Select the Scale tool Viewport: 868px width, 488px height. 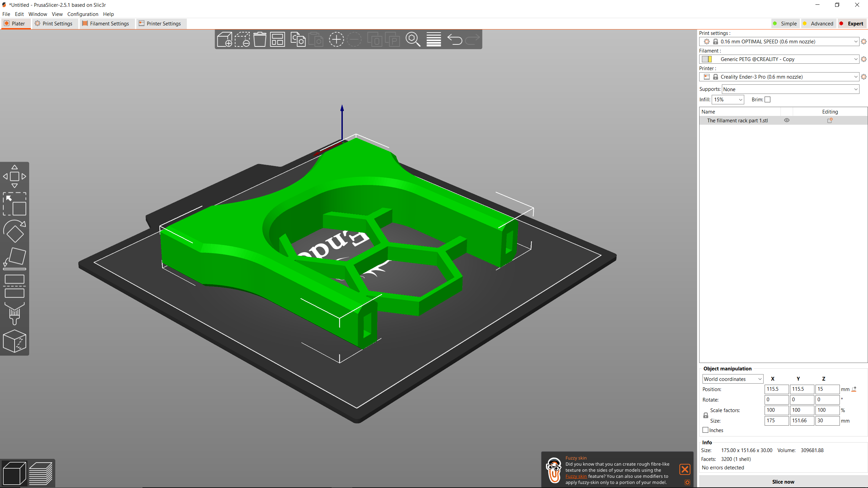15,204
